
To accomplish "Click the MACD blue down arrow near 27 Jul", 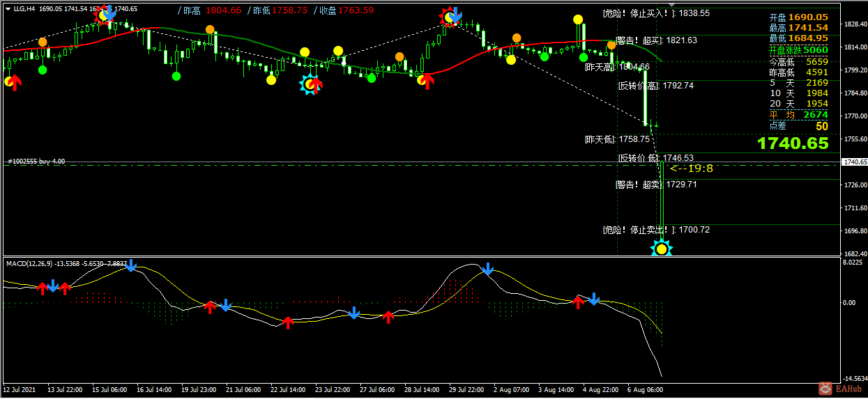I will (x=354, y=313).
